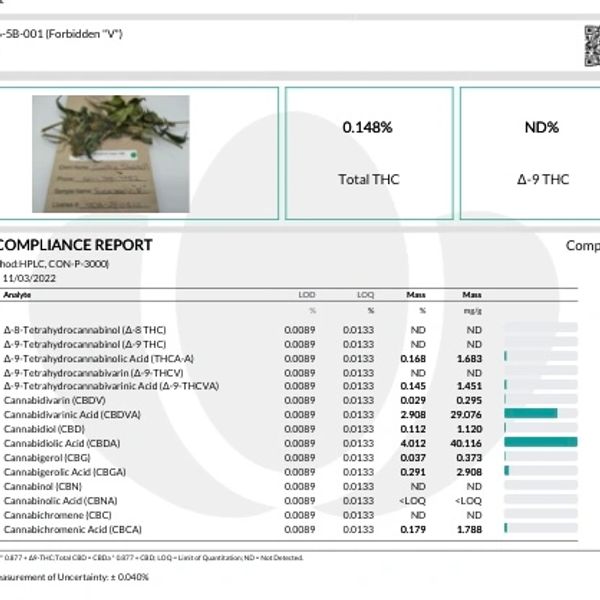Click Cannabigerolic Acid (CBGA) name
Image resolution: width=600 pixels, height=600 pixels.
[65, 472]
